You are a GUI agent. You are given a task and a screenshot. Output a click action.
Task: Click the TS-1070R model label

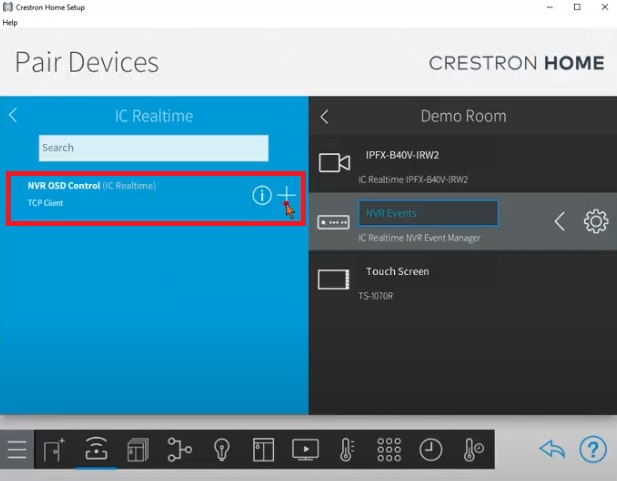375,296
